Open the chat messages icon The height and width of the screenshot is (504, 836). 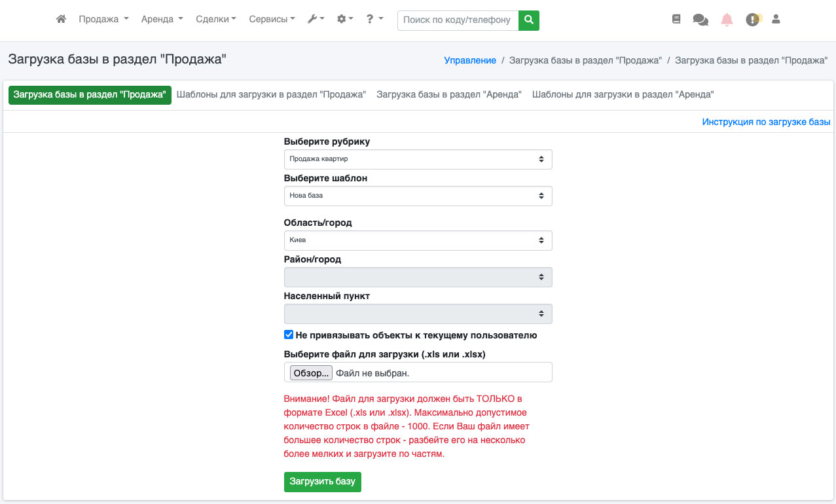(x=700, y=20)
